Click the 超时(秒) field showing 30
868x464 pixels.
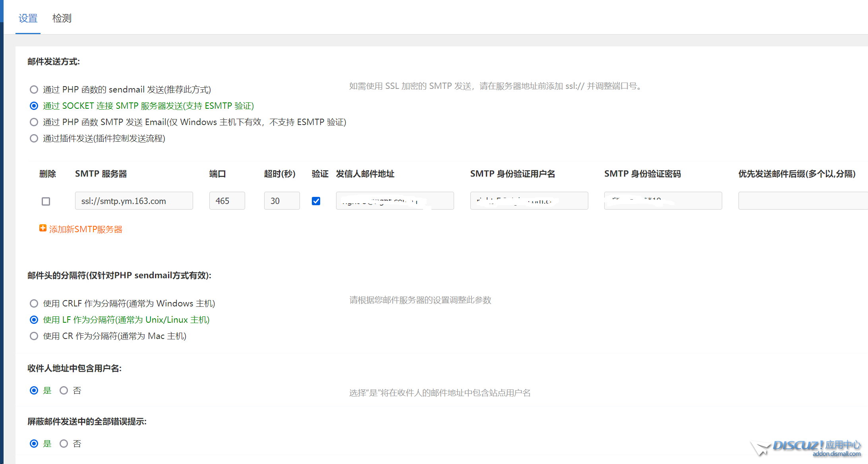(282, 201)
